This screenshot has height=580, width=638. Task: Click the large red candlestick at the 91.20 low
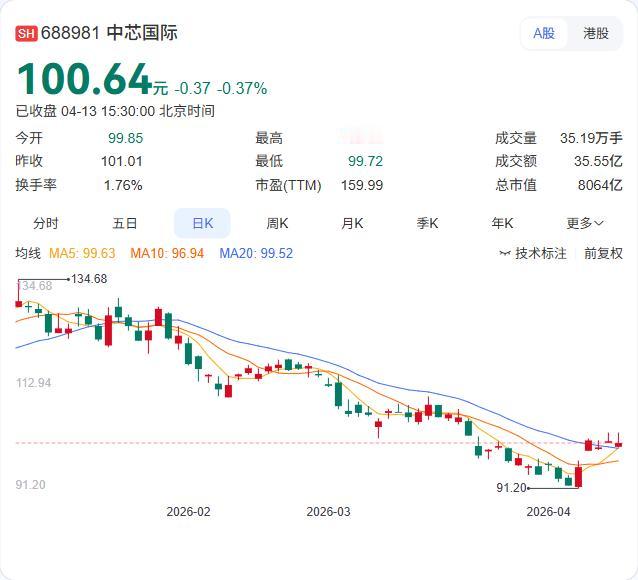coord(579,476)
